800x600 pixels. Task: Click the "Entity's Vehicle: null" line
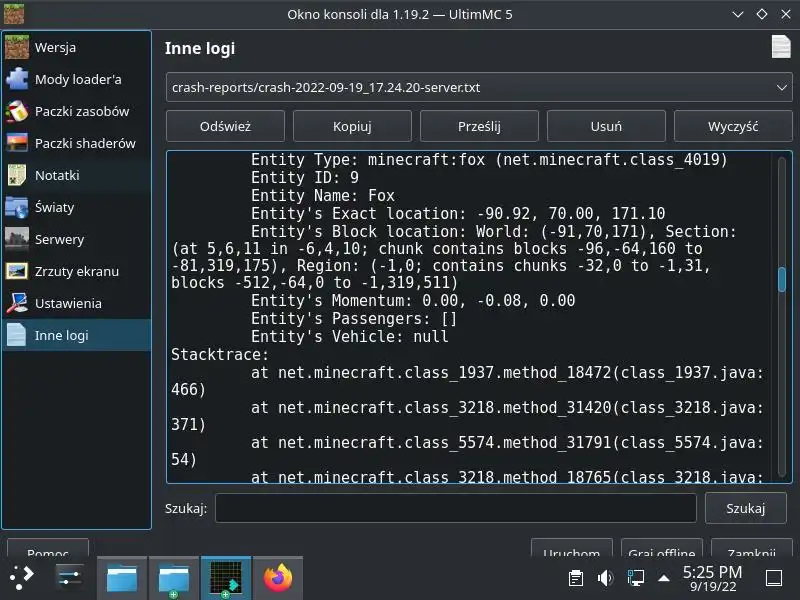coord(349,337)
